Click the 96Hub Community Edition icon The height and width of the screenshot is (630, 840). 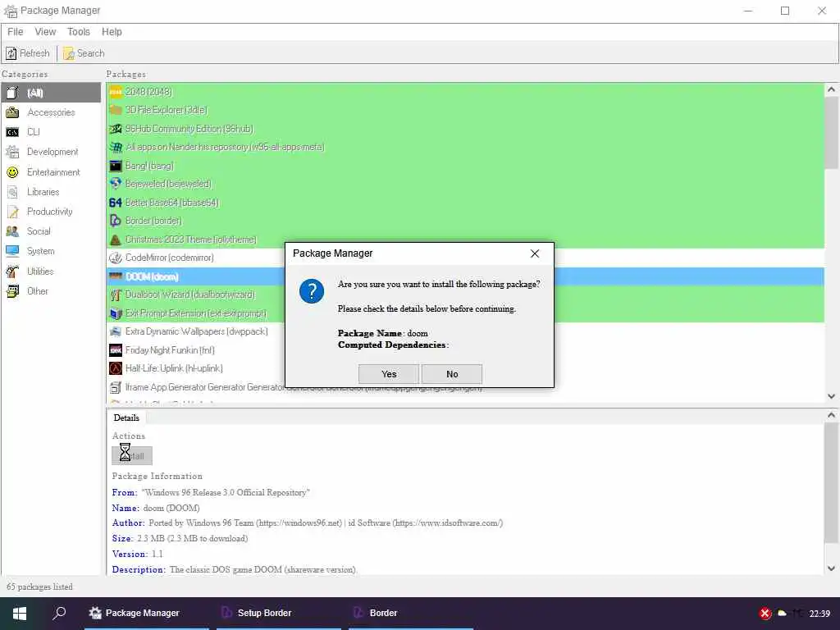point(116,129)
